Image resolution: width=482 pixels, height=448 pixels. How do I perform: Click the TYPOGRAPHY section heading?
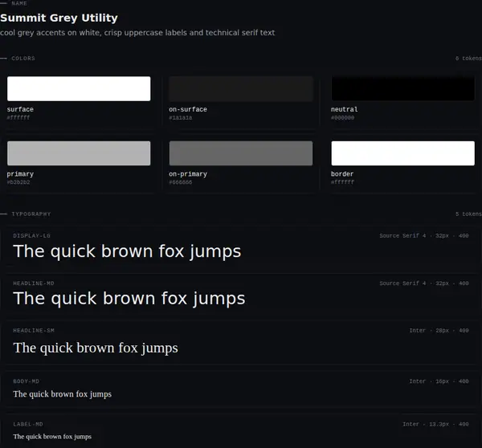(31, 214)
